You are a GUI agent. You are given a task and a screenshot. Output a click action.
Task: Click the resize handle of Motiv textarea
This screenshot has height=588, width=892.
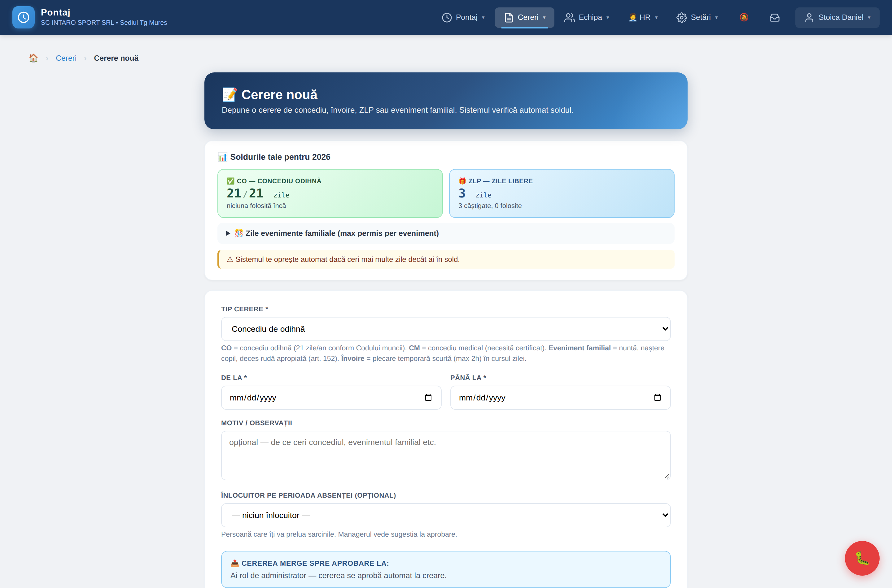[x=667, y=476]
